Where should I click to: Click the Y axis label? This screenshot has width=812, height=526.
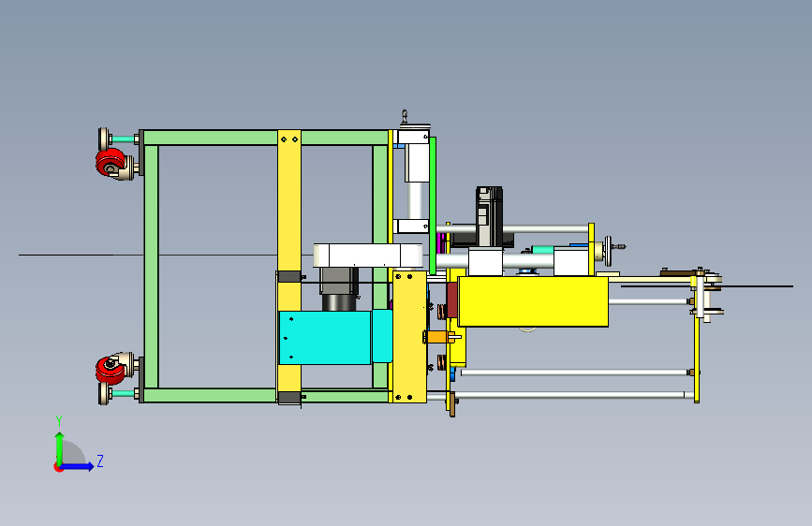(x=59, y=421)
